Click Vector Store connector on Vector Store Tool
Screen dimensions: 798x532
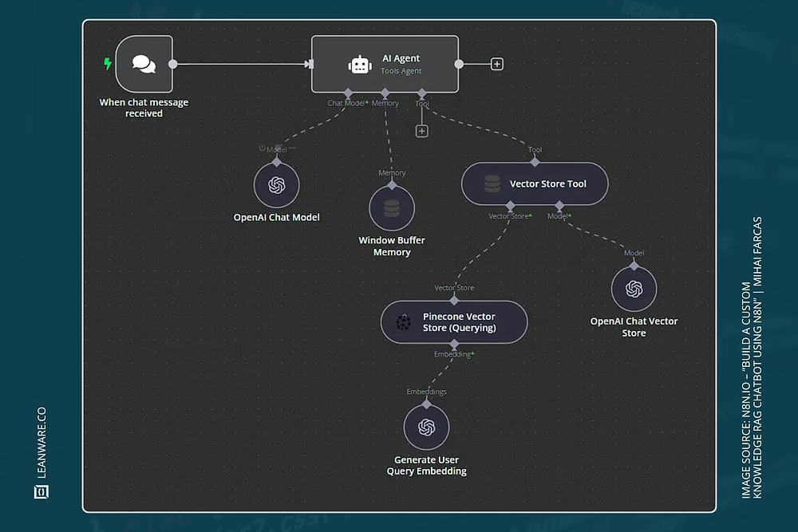pos(510,206)
